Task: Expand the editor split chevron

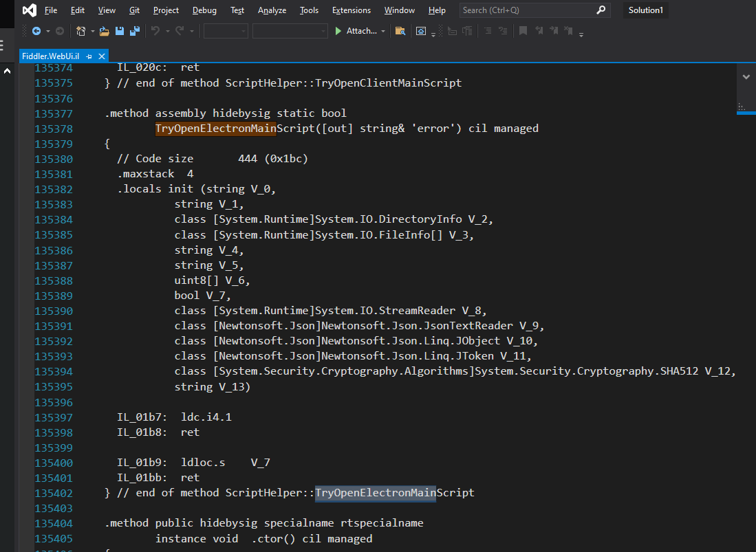Action: [746, 76]
